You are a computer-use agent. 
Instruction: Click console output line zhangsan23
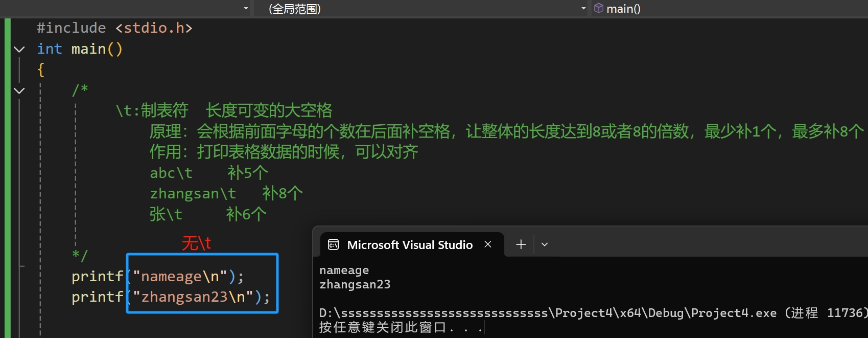coord(355,285)
